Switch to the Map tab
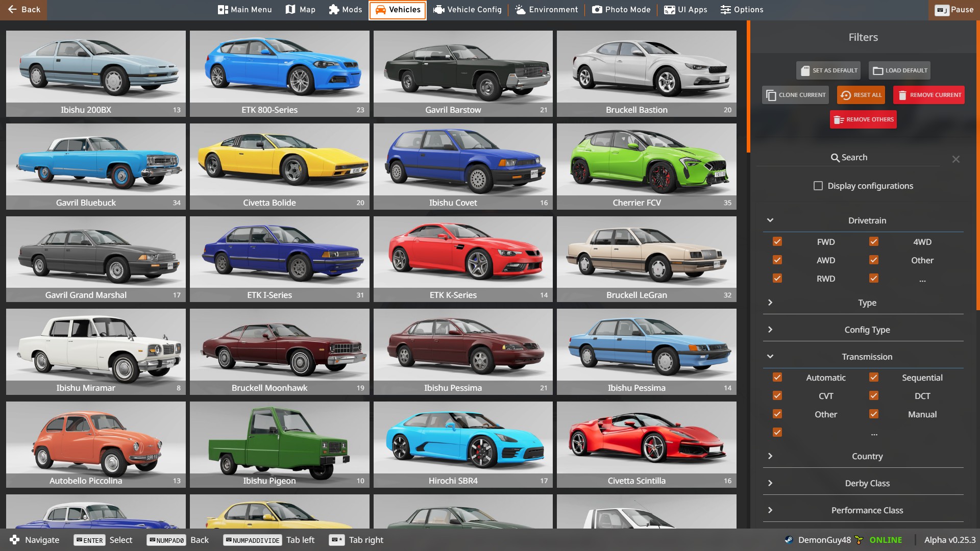This screenshot has height=551, width=980. pos(301,10)
